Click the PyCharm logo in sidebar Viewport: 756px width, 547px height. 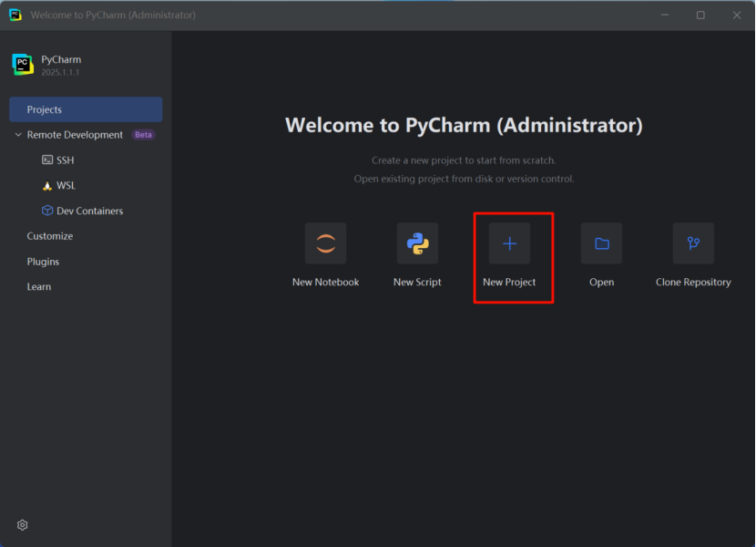click(23, 65)
